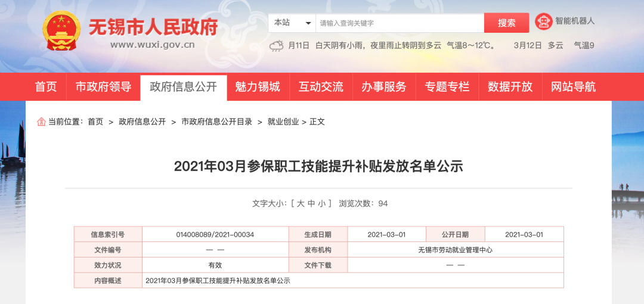The image size is (644, 304).
Task: Open the 魅力锡城 nav item
Action: pos(258,86)
